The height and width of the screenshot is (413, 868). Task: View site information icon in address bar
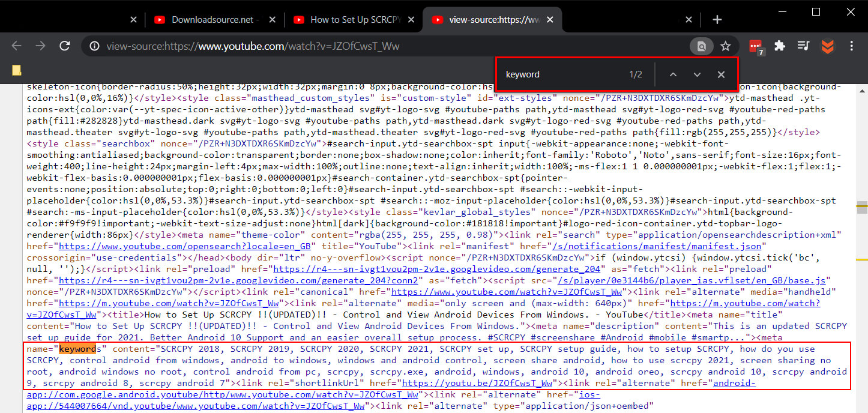[94, 46]
